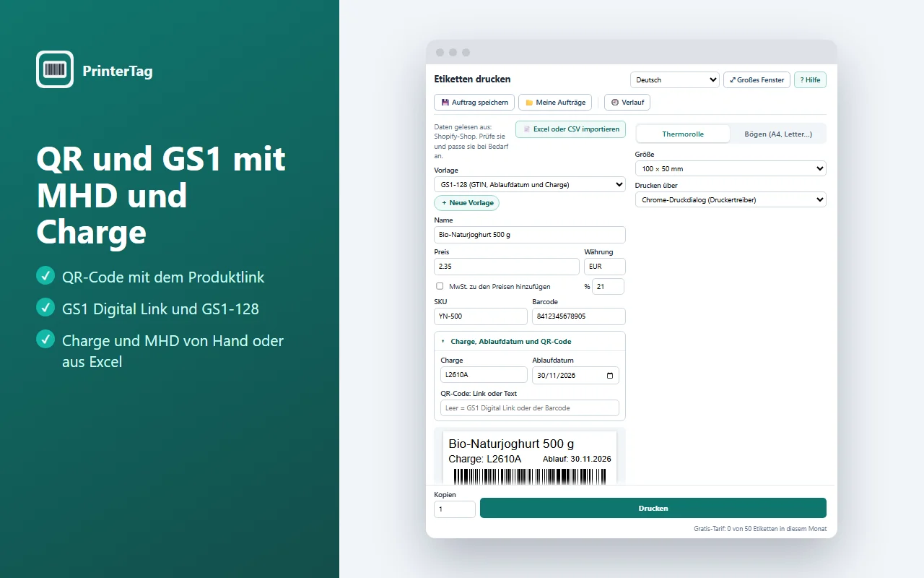The image size is (924, 578).
Task: Click the Barcode number field
Action: (579, 316)
